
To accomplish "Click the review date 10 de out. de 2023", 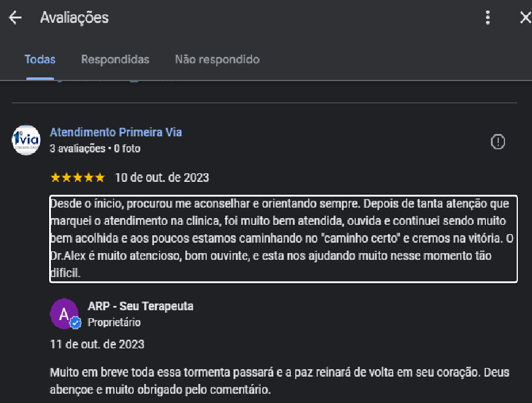I will click(x=162, y=178).
